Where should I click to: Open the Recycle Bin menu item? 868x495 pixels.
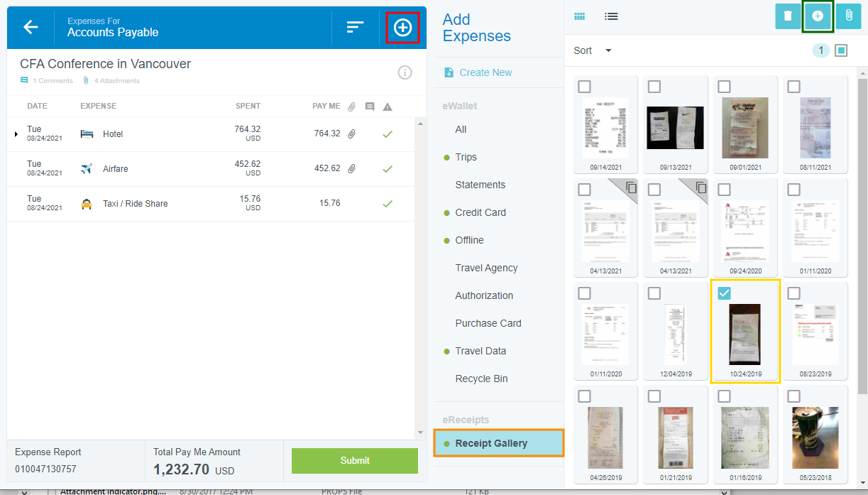tap(481, 379)
